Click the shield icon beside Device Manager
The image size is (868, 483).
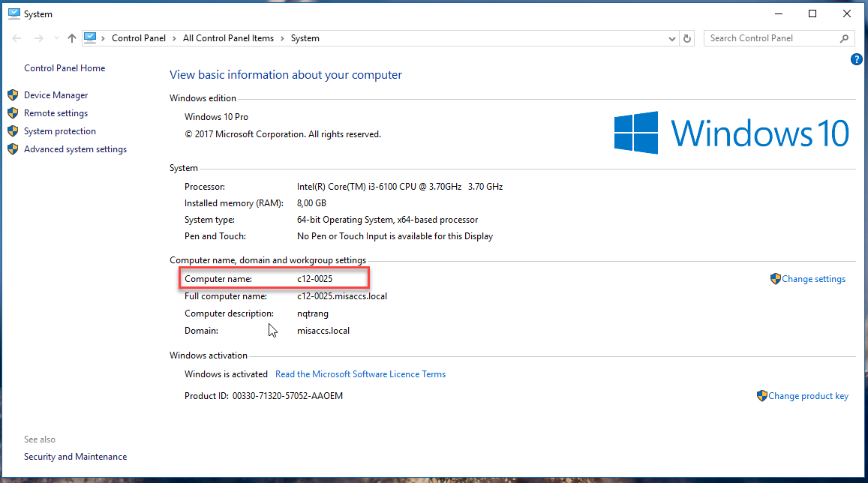point(13,95)
